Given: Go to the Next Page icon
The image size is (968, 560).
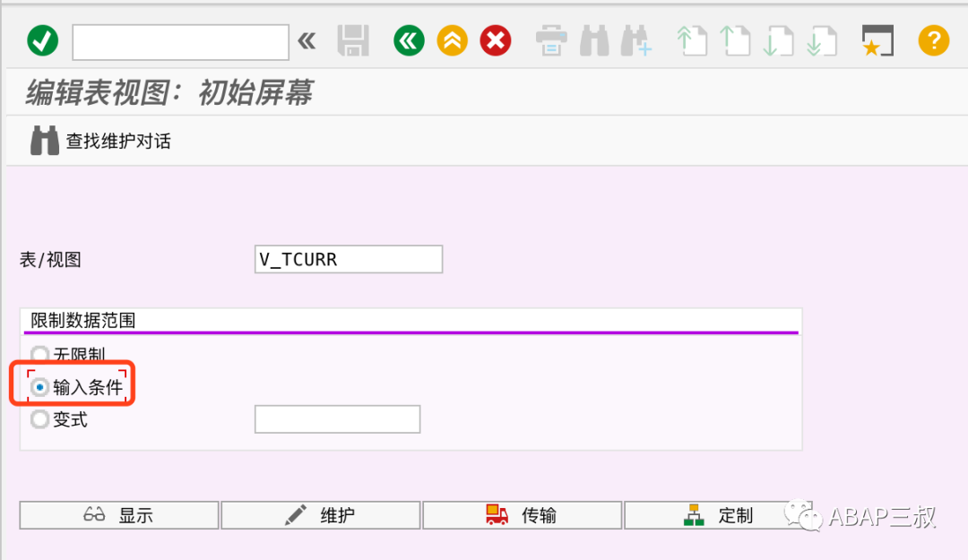Looking at the screenshot, I should [x=779, y=41].
